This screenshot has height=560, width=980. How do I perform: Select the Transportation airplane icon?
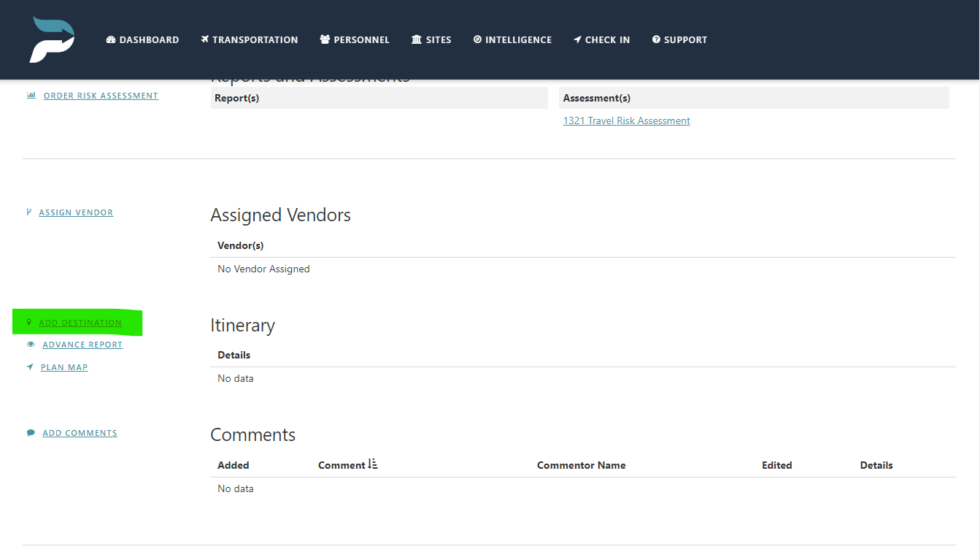click(205, 39)
